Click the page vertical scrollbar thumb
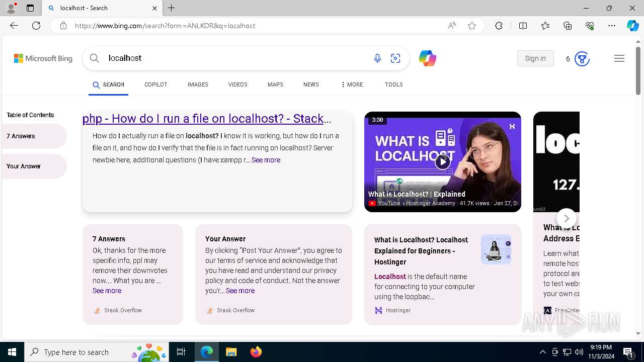Viewport: 644px width, 362px height. 638,70
